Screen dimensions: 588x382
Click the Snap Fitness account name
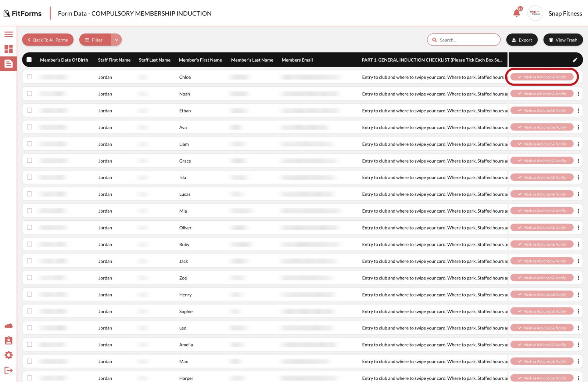(565, 14)
